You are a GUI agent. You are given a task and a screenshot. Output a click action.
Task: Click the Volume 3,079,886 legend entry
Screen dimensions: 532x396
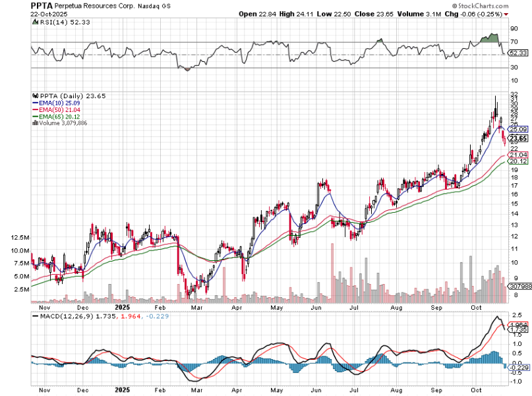tap(63, 123)
